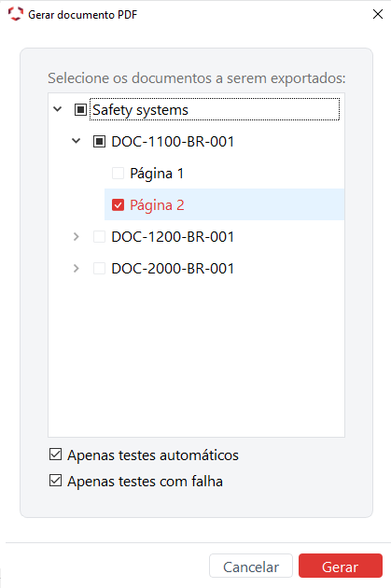Expand the DOC-1200-BR-001 node
Image resolution: width=391 pixels, height=588 pixels.
(x=77, y=237)
